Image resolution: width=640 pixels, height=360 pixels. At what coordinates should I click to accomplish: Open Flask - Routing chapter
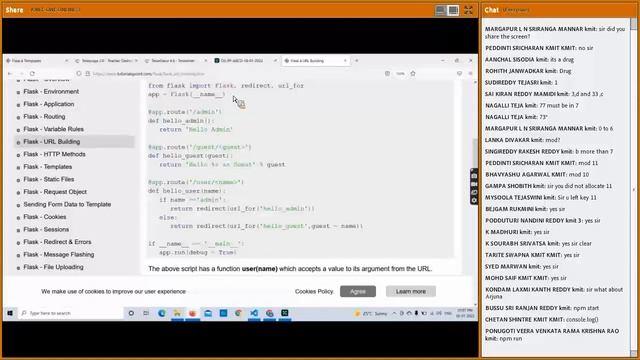[x=44, y=117]
